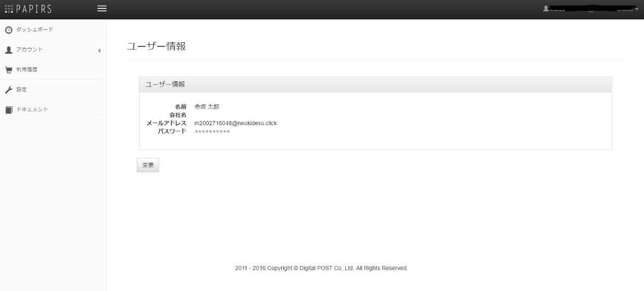Click the ドキュメント book icon
This screenshot has height=291, width=644.
8,110
